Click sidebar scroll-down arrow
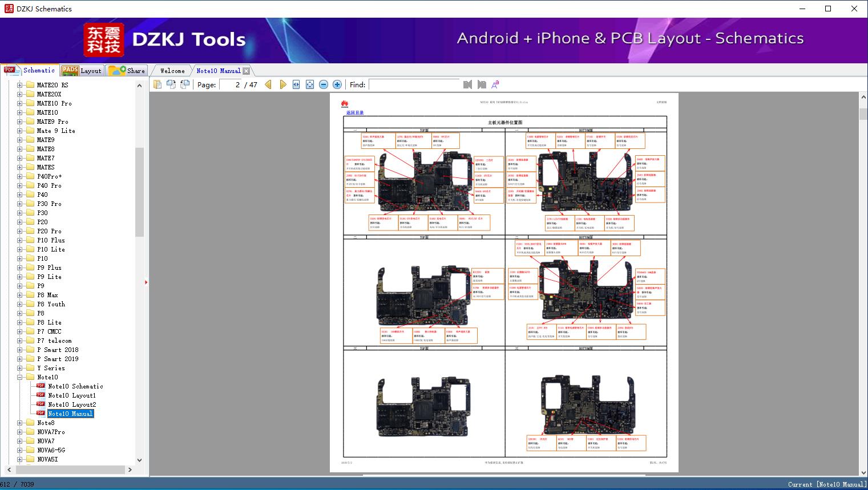This screenshot has width=868, height=490. (x=139, y=460)
